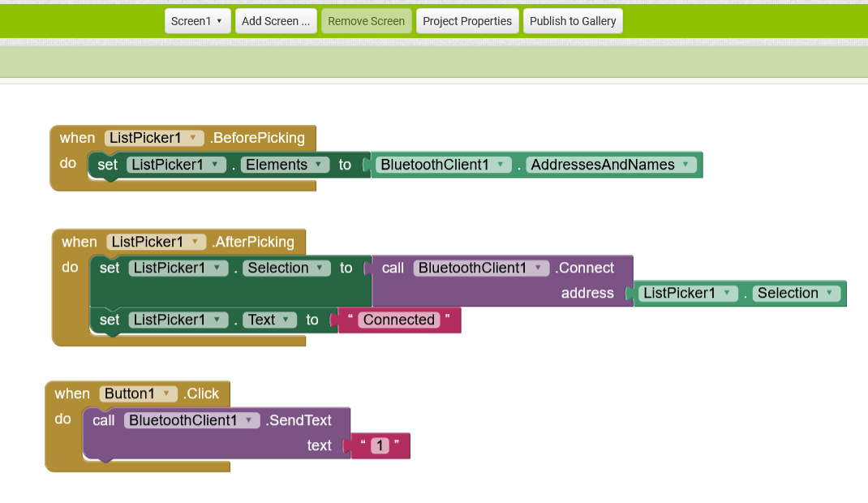Viewport: 868px width, 503px height.
Task: Open ListPicker1 dropdown in AfterPicking event block
Action: pos(196,241)
